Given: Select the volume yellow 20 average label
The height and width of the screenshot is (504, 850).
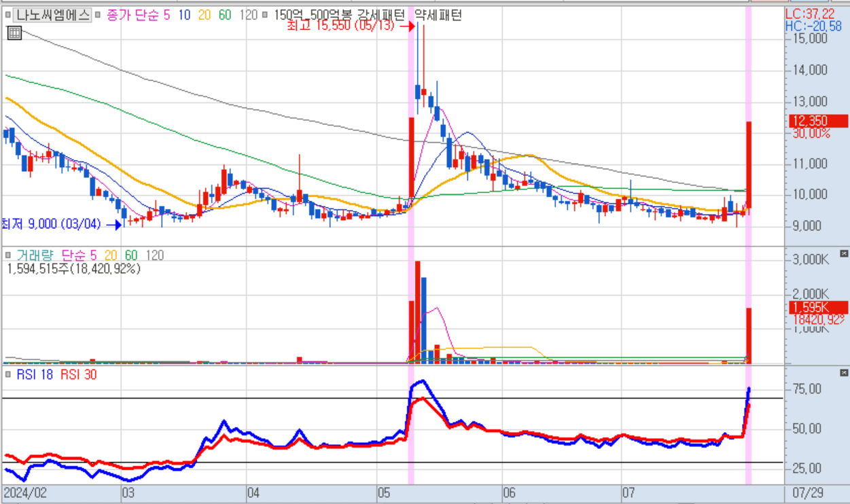Looking at the screenshot, I should coord(110,255).
